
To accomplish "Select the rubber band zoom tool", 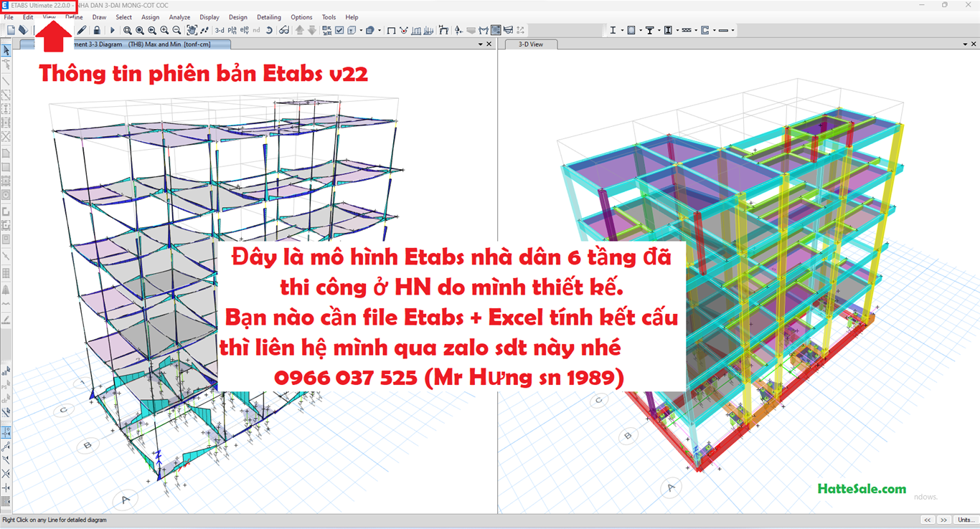I will [127, 30].
